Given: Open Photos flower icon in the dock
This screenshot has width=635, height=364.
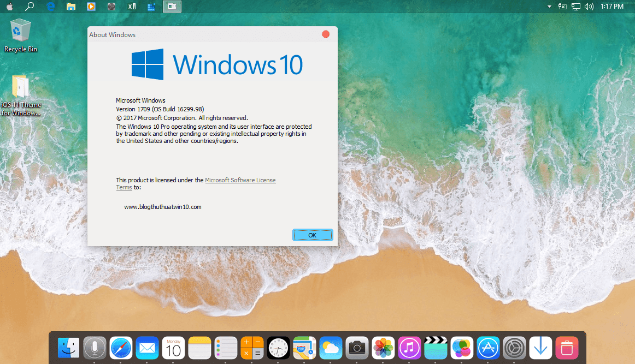Looking at the screenshot, I should tap(383, 348).
